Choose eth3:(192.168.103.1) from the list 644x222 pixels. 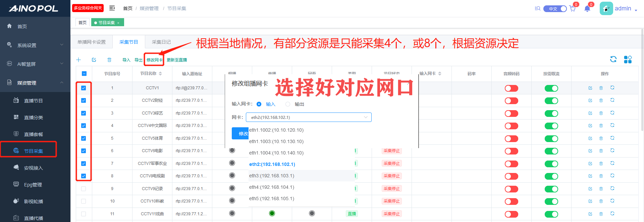(272, 176)
